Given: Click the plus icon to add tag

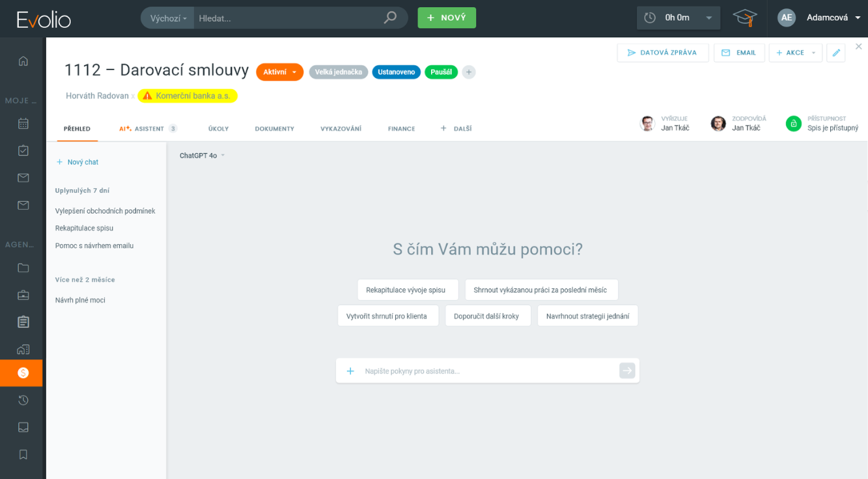Looking at the screenshot, I should 469,72.
